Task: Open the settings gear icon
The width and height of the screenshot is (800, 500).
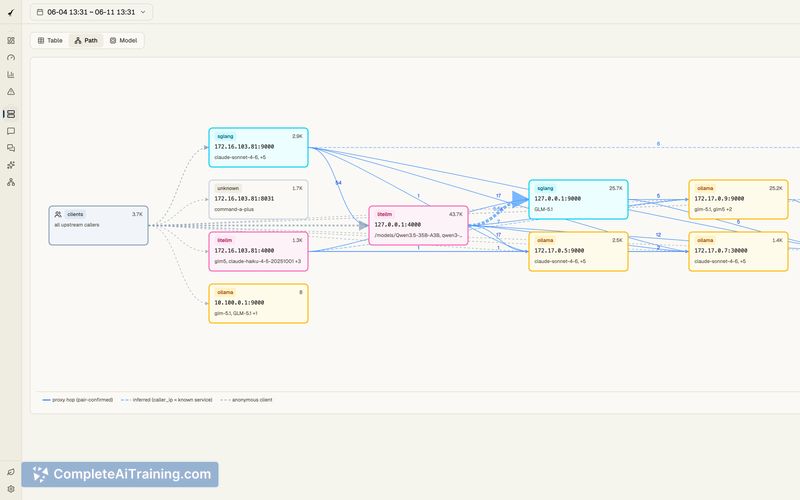Action: tap(11, 489)
